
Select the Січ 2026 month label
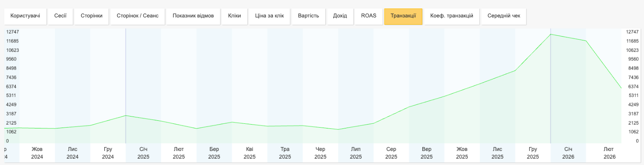[x=568, y=153]
